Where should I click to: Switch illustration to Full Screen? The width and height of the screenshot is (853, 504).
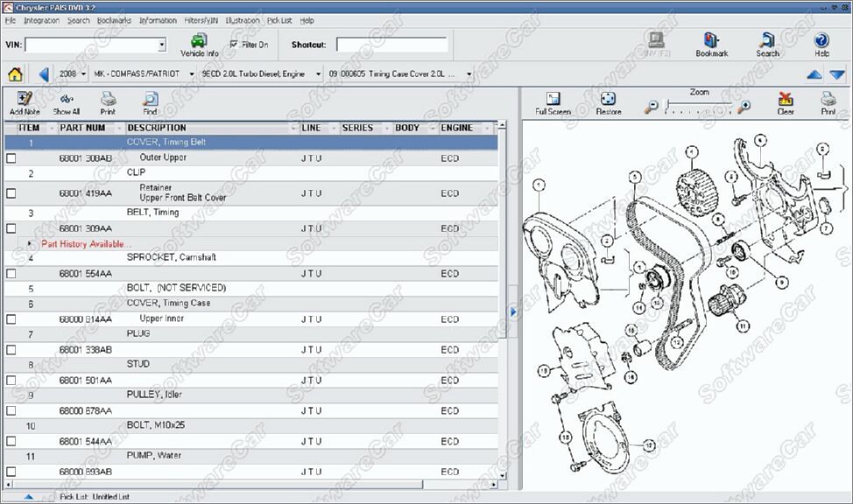pyautogui.click(x=553, y=100)
